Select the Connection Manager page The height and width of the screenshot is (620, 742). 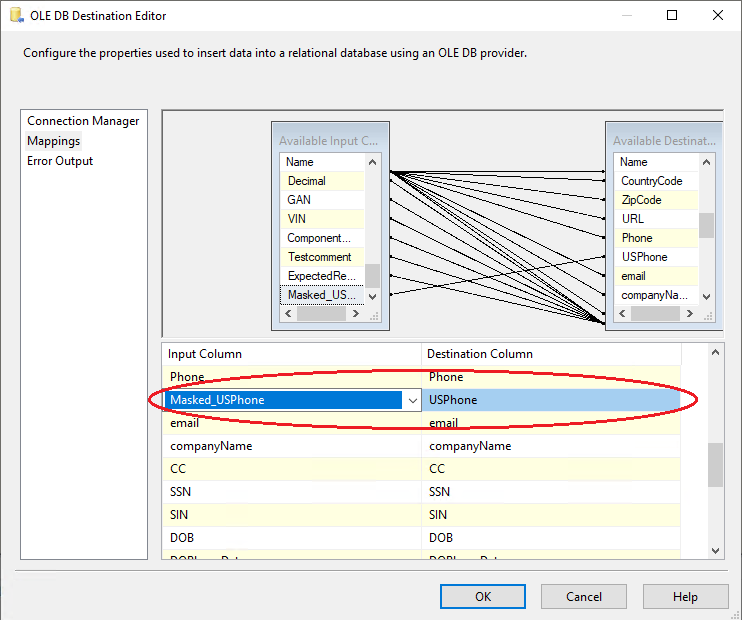(x=83, y=121)
